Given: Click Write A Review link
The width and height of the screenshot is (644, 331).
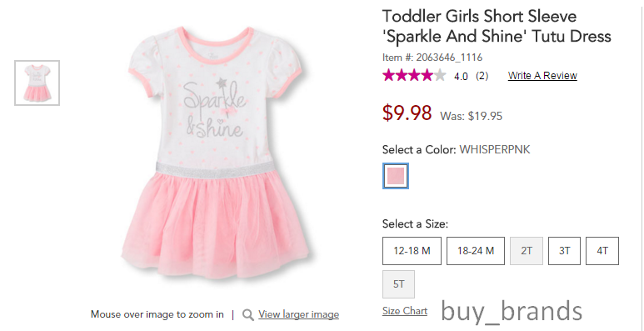Looking at the screenshot, I should (x=542, y=76).
